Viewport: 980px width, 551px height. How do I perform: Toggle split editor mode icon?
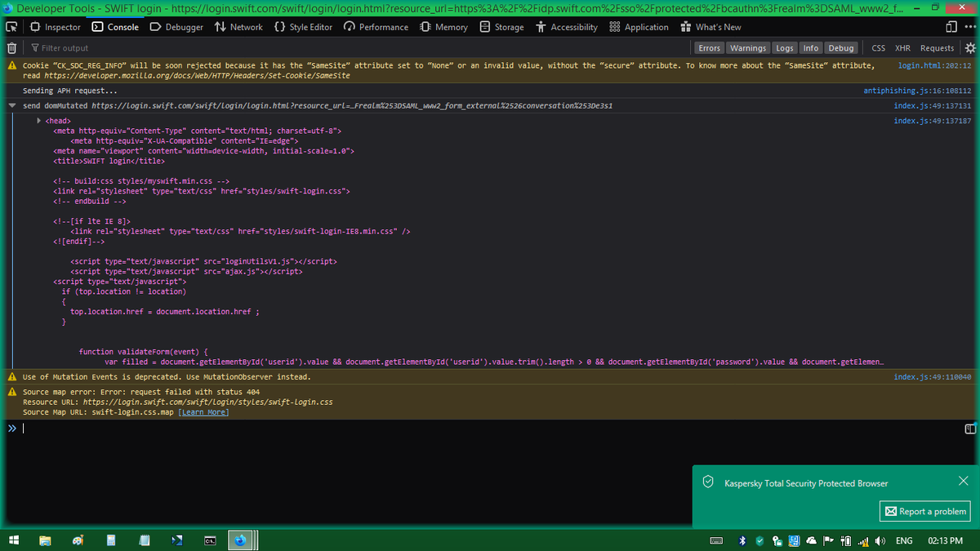click(x=970, y=429)
